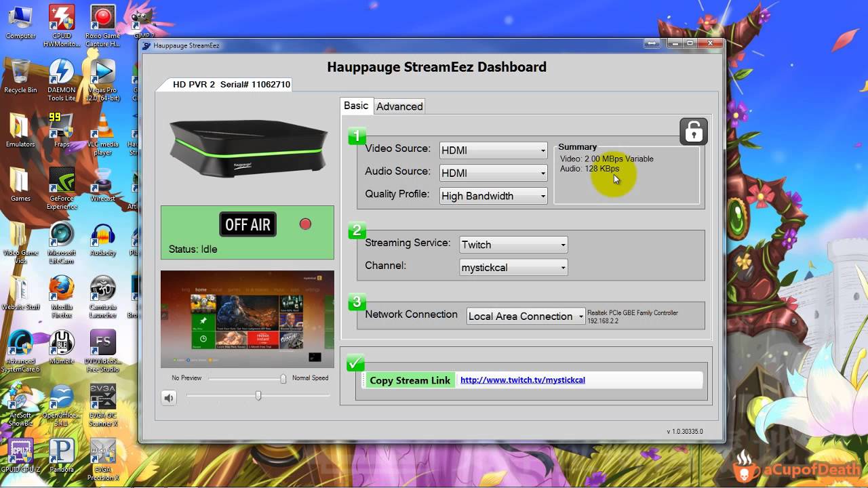
Task: Expand the Channel dropdown
Action: pyautogui.click(x=513, y=268)
